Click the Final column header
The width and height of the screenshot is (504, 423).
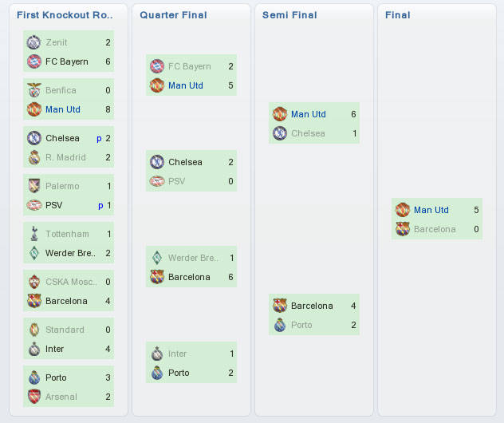398,15
